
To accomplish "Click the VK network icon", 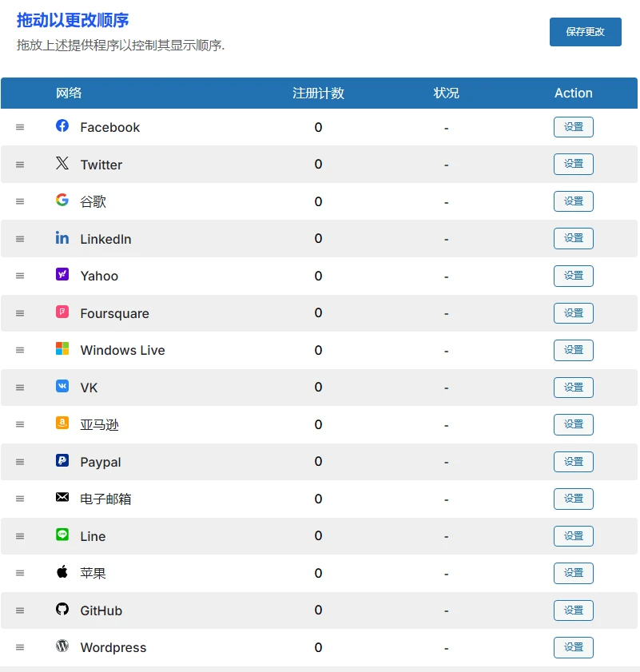I will coord(62,387).
